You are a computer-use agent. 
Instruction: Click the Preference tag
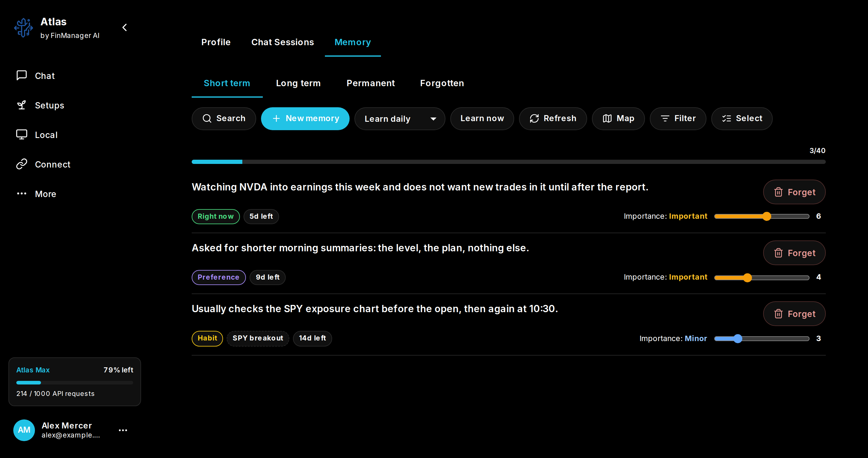219,278
